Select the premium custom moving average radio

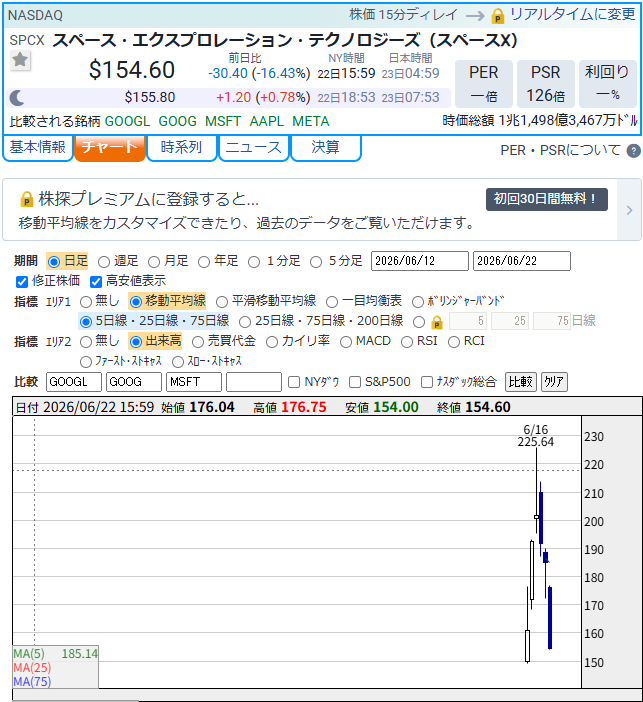pyautogui.click(x=419, y=322)
